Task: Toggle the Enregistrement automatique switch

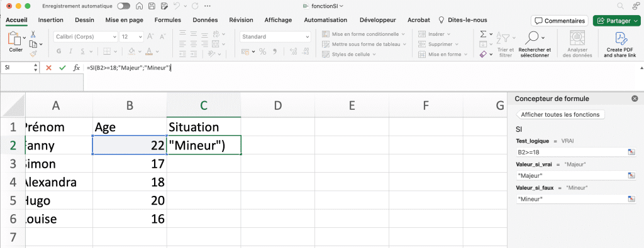Action: 123,6
